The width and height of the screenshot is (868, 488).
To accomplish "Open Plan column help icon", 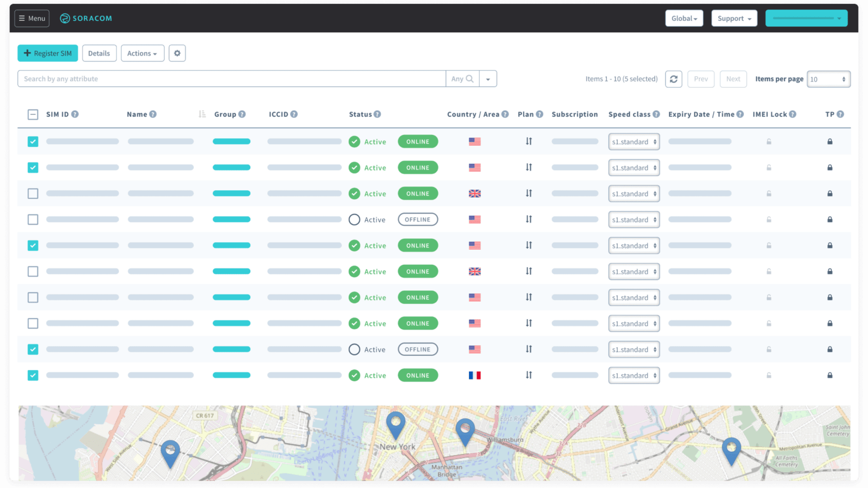I will [x=540, y=114].
